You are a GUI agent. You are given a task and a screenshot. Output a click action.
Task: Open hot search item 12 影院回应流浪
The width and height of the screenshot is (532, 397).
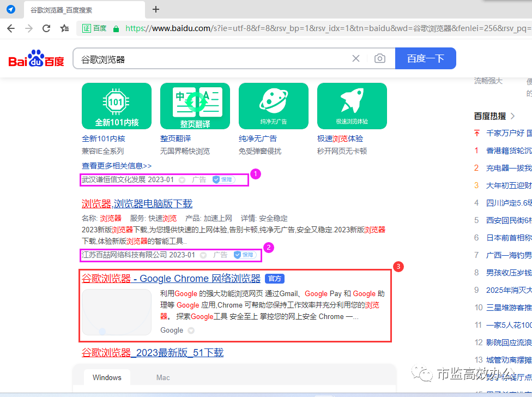tap(509, 342)
